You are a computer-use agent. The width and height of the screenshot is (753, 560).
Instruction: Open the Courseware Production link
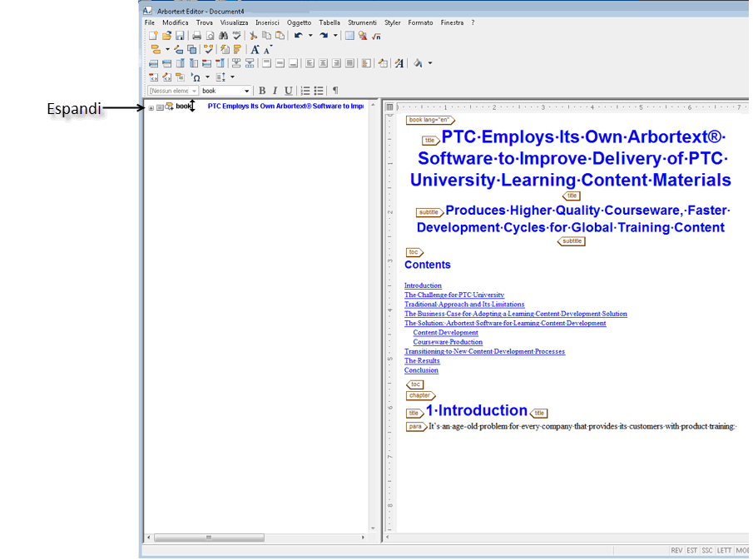click(448, 342)
